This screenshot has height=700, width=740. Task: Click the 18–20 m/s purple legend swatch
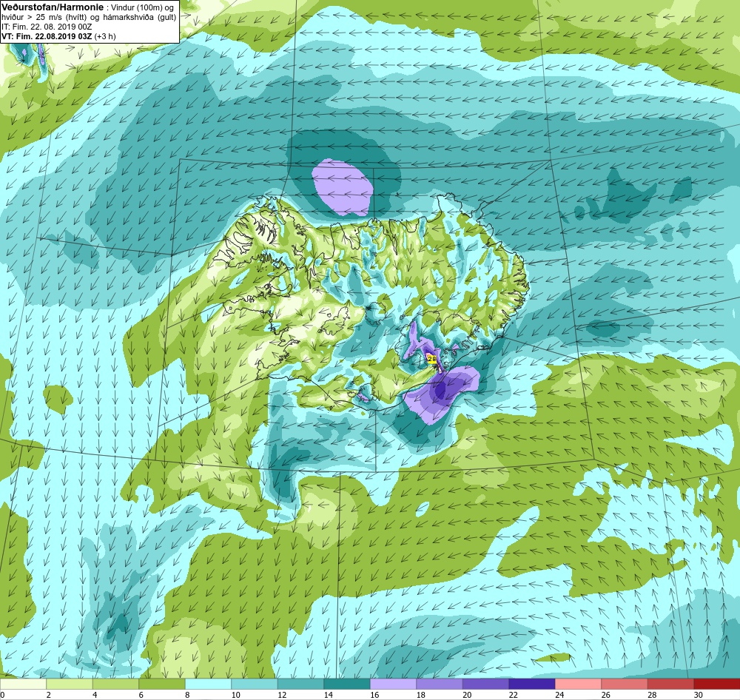coord(440,684)
